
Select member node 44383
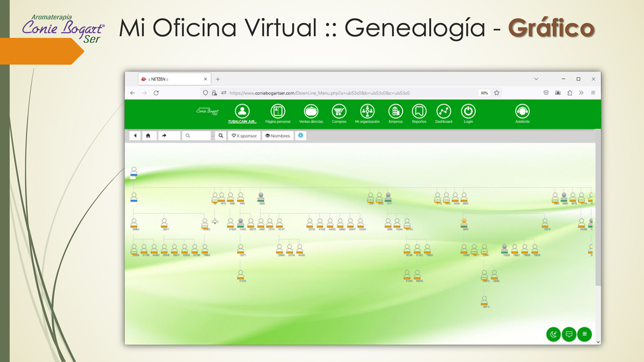(x=300, y=250)
